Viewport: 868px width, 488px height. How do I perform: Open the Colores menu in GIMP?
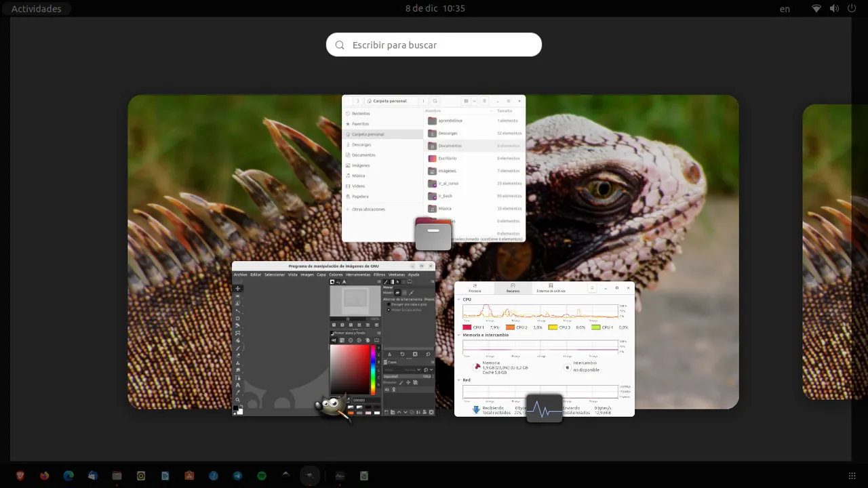click(x=336, y=274)
